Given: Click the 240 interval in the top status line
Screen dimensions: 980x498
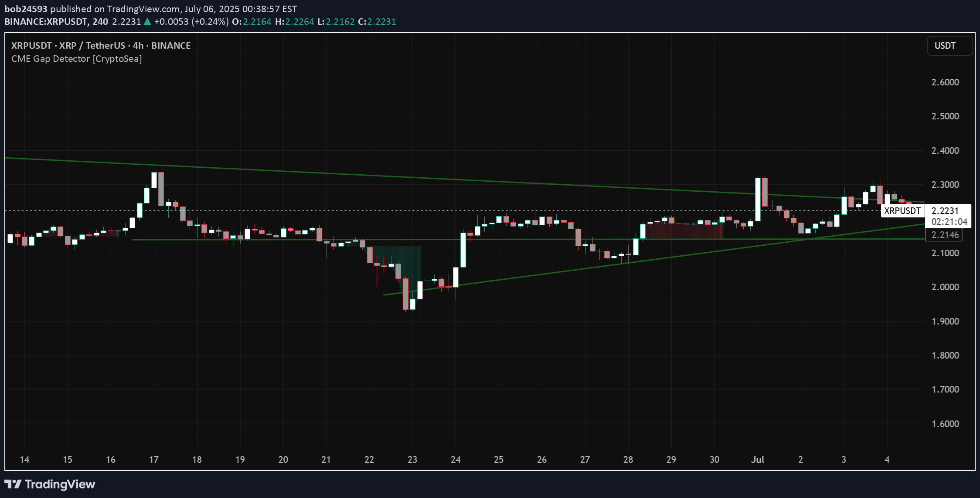Looking at the screenshot, I should [99, 21].
